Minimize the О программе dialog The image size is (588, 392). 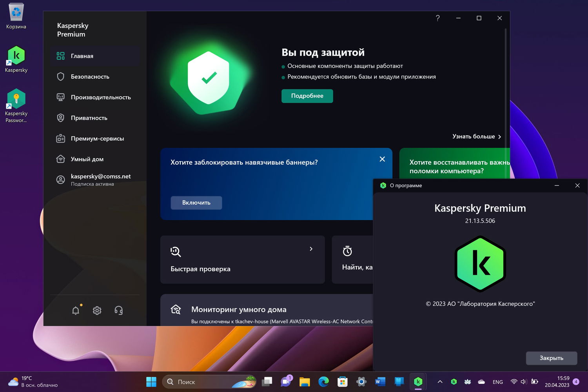tap(557, 185)
